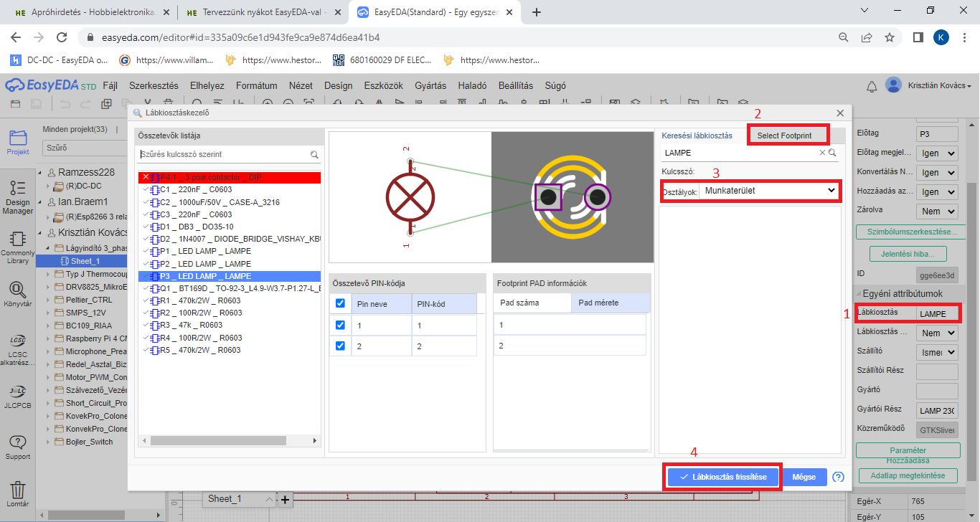Reload the browser page

[x=62, y=37]
